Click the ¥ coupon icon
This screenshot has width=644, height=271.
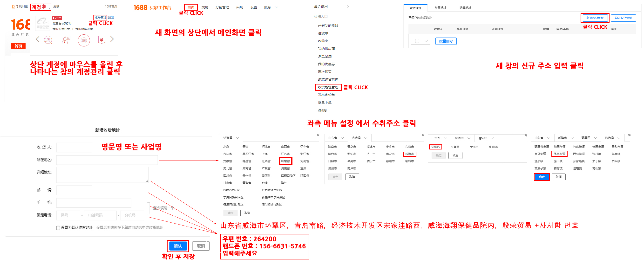click(102, 40)
